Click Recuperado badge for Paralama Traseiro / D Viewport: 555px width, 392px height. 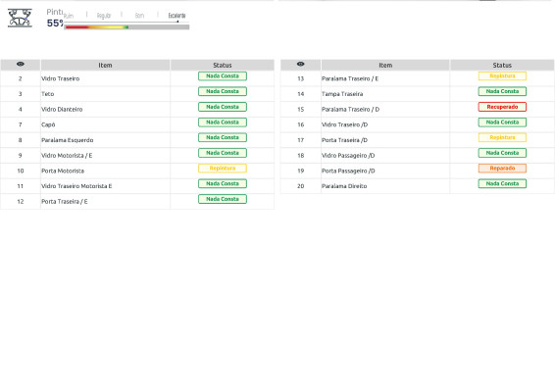(502, 107)
